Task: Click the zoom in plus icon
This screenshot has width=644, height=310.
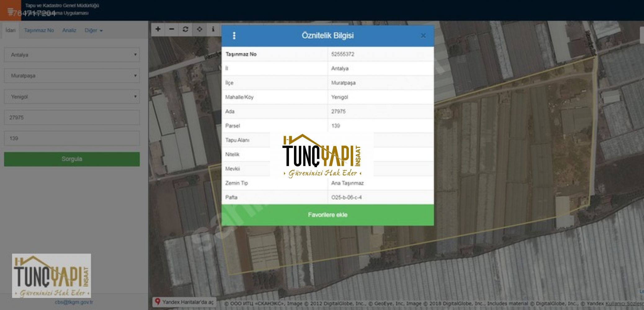Action: click(158, 29)
